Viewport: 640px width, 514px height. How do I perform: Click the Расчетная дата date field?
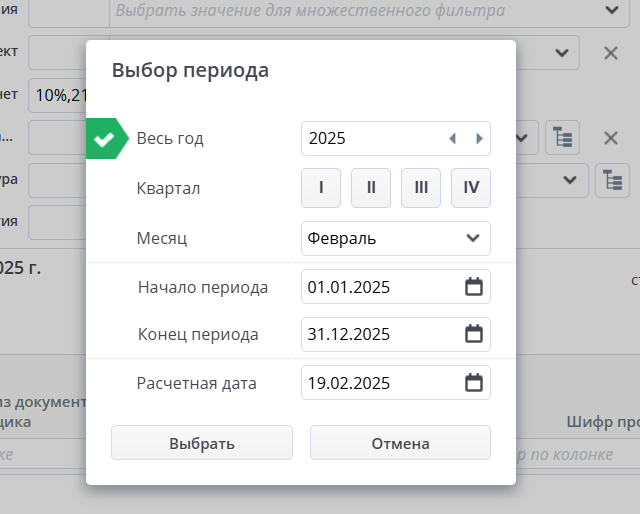click(x=380, y=382)
